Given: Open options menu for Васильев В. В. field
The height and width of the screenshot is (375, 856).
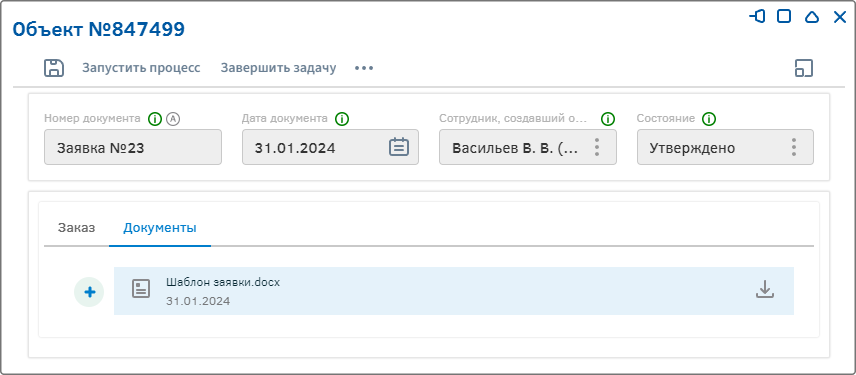Looking at the screenshot, I should point(597,147).
